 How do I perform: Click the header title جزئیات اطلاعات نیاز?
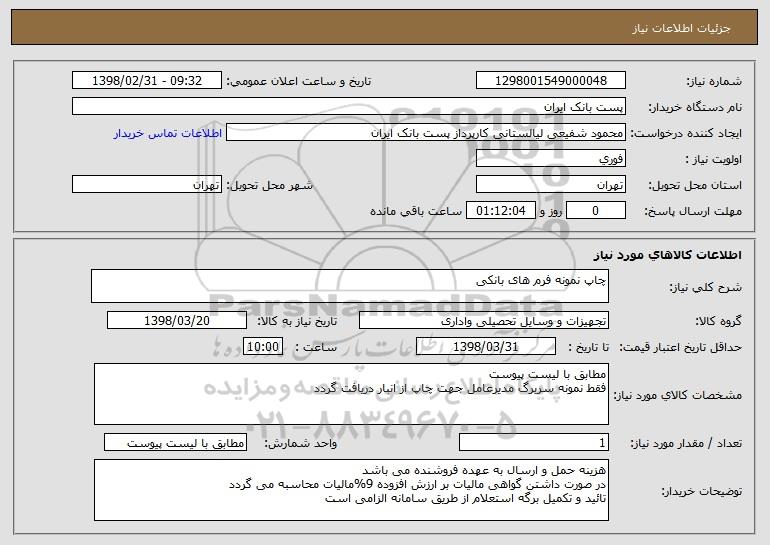pos(682,28)
